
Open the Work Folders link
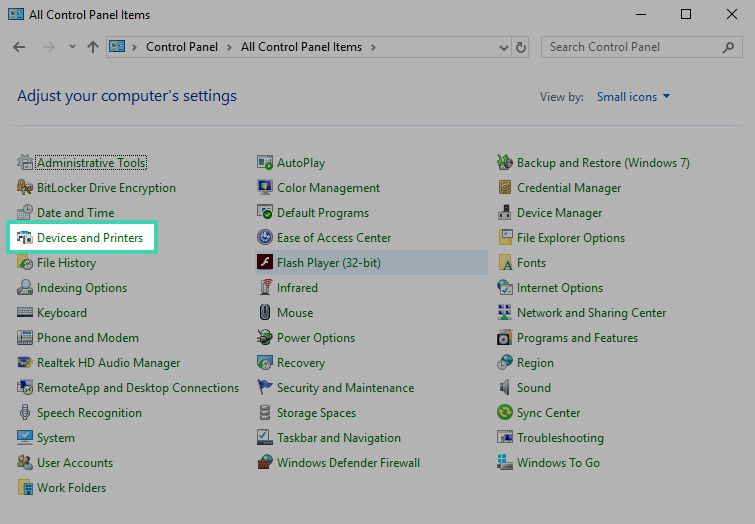(72, 488)
